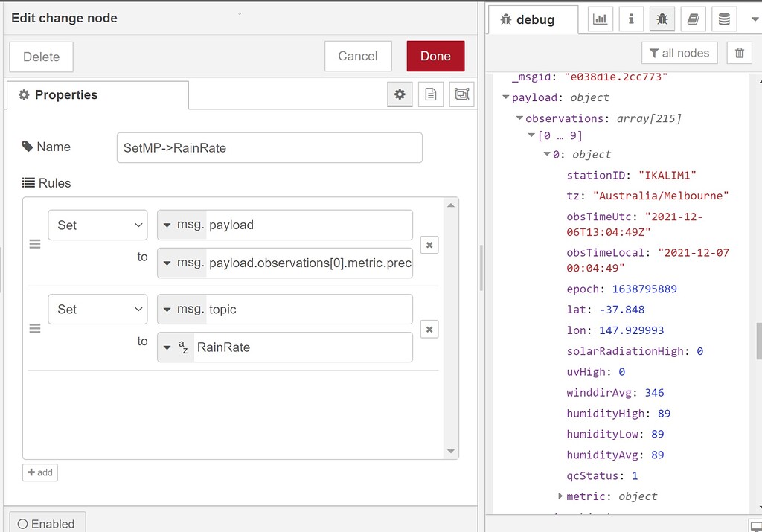Select the bug-shaped debug sidebar icon
The width and height of the screenshot is (762, 532).
(662, 19)
